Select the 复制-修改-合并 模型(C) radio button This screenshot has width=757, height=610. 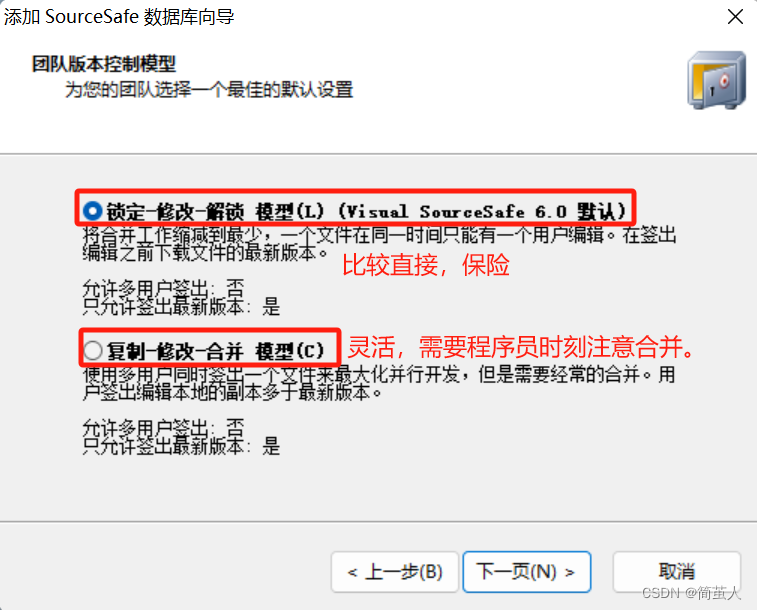click(x=92, y=350)
